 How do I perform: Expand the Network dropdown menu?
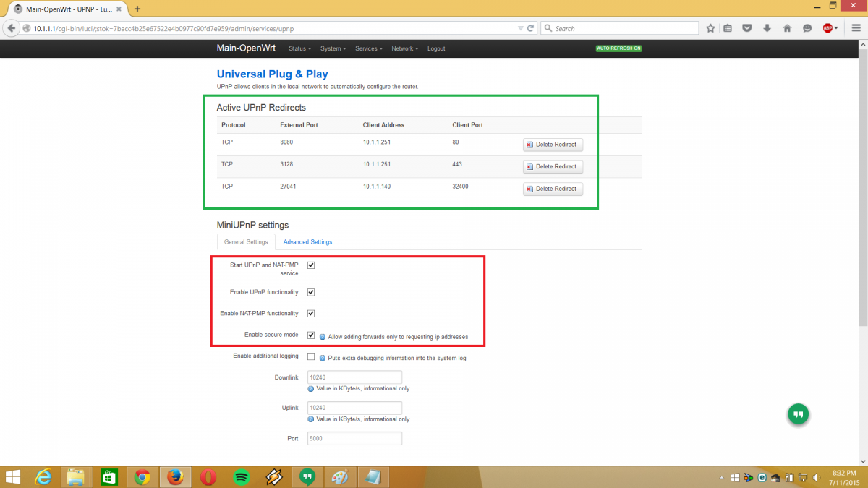point(404,48)
